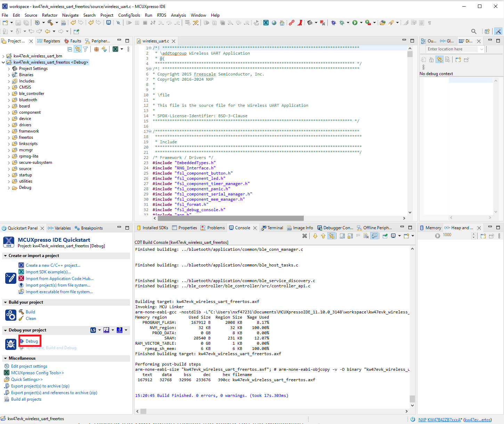Open the Enter location here dropdown
Image resolution: width=504 pixels, height=424 pixels.
pyautogui.click(x=482, y=49)
